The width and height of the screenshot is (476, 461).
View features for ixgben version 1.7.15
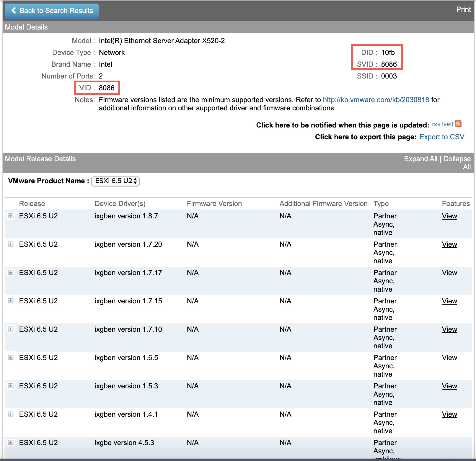(449, 301)
